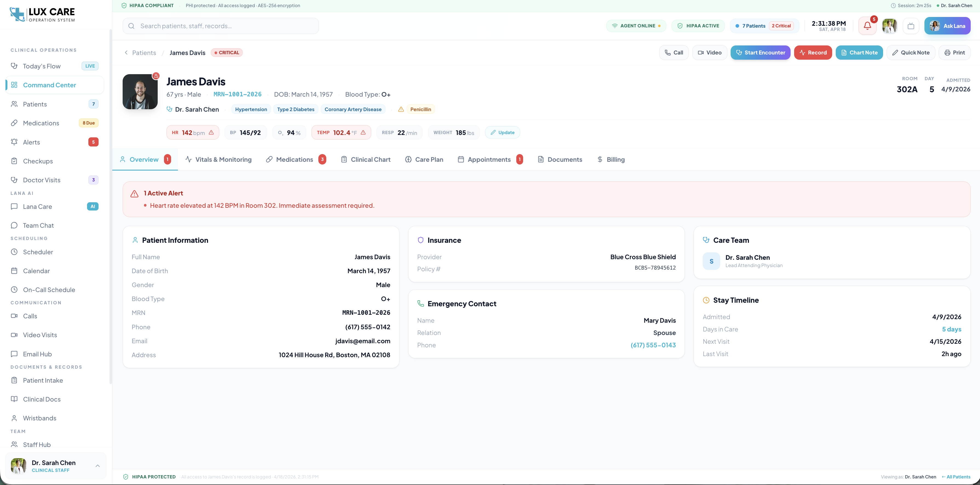
Task: Open Team Chat in sidebar
Action: pyautogui.click(x=55, y=225)
